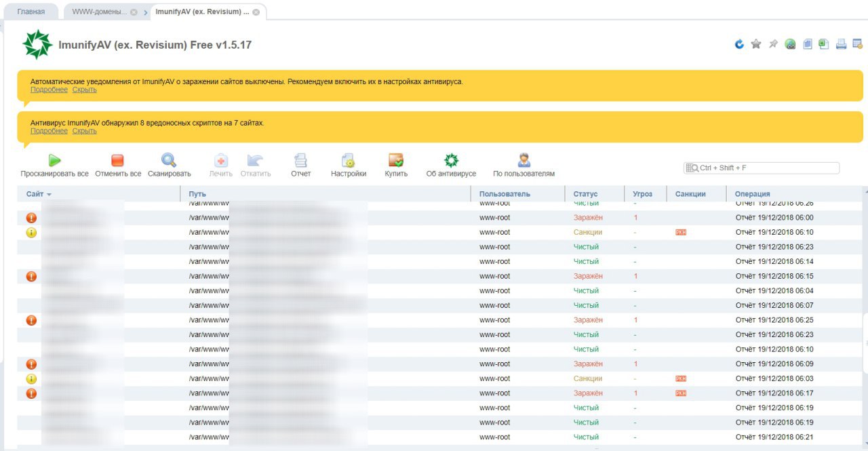Click yellow warning icon in 06:03 report row
The height and width of the screenshot is (451, 868).
point(31,378)
